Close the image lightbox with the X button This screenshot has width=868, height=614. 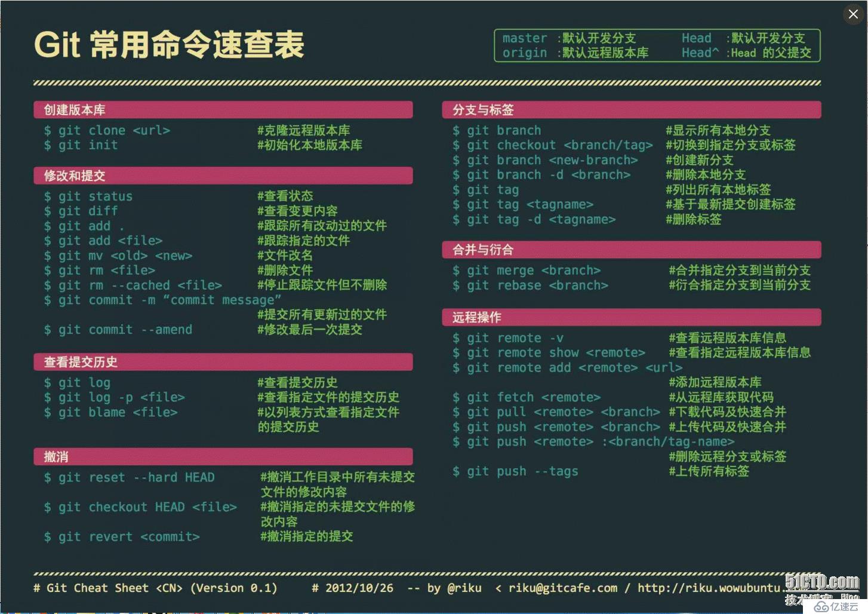click(853, 14)
